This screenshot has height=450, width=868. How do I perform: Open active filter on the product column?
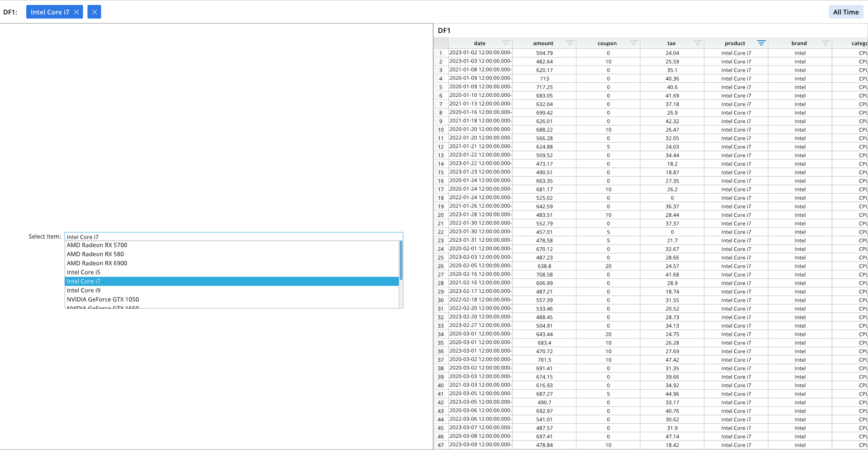click(x=761, y=43)
